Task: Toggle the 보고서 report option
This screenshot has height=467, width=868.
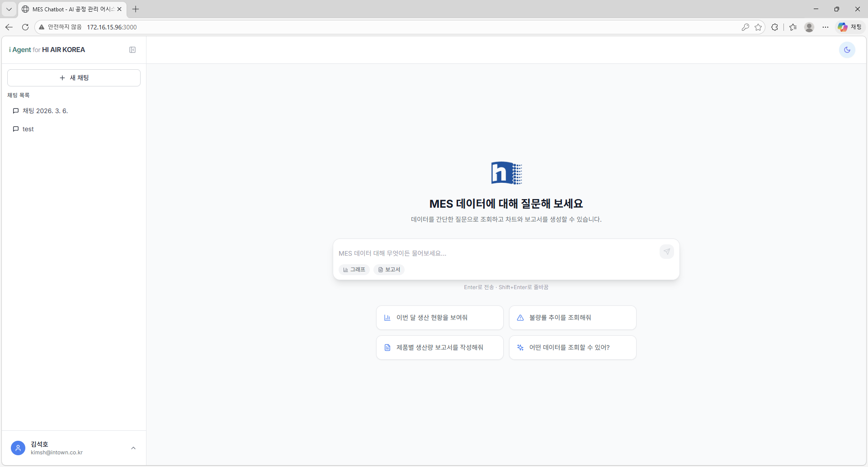Action: coord(389,270)
